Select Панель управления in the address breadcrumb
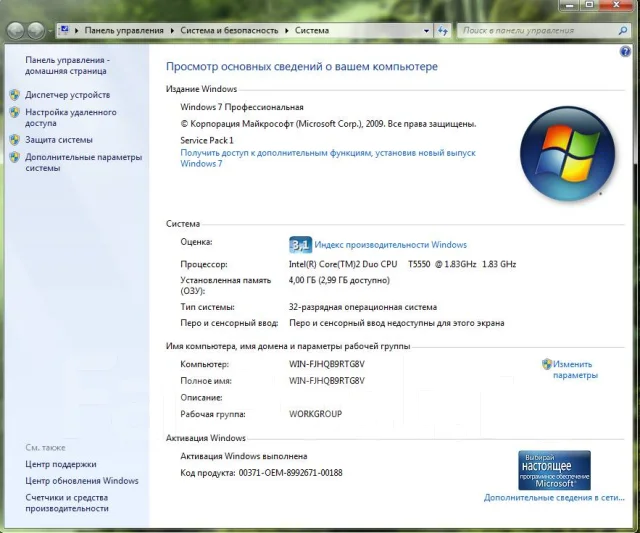640x533 pixels. coord(124,31)
